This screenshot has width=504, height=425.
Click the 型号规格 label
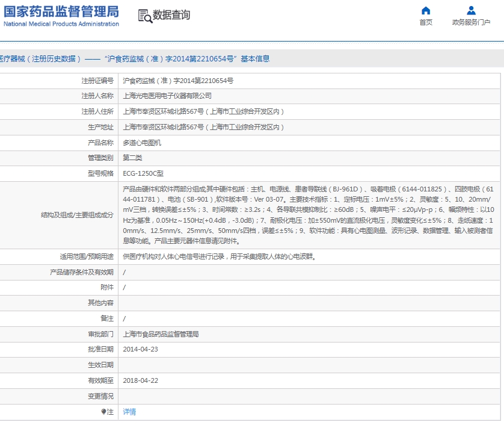click(x=100, y=173)
